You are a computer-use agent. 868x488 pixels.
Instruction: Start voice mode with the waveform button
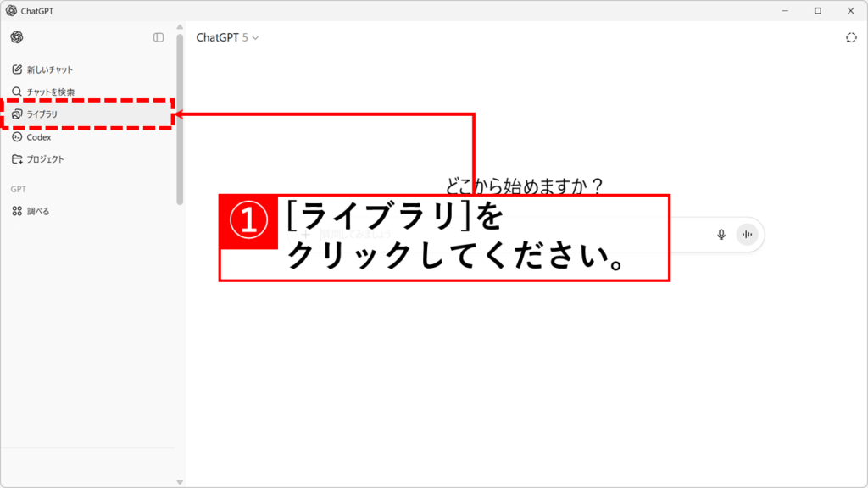click(747, 235)
